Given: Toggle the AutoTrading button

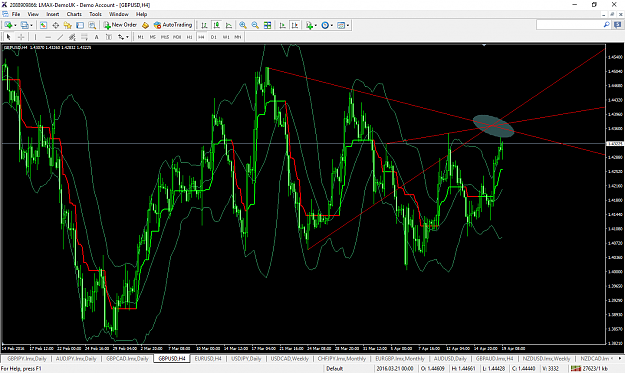Looking at the screenshot, I should 173,25.
